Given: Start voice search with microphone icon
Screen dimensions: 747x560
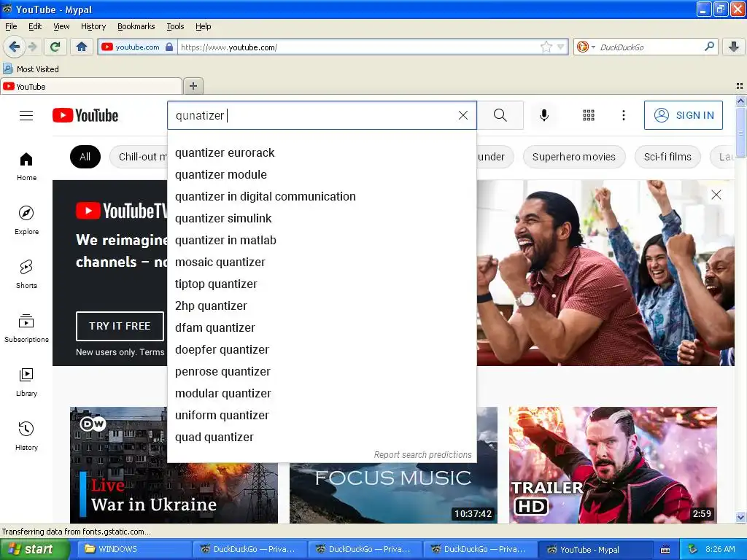Looking at the screenshot, I should coord(544,115).
